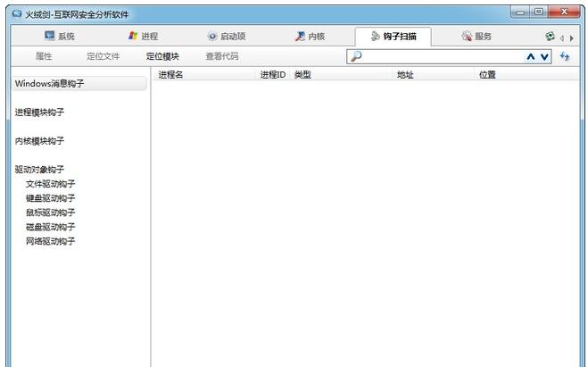This screenshot has height=367, width=588.
Task: Select Windows消息钩子 in the sidebar
Action: [x=79, y=83]
